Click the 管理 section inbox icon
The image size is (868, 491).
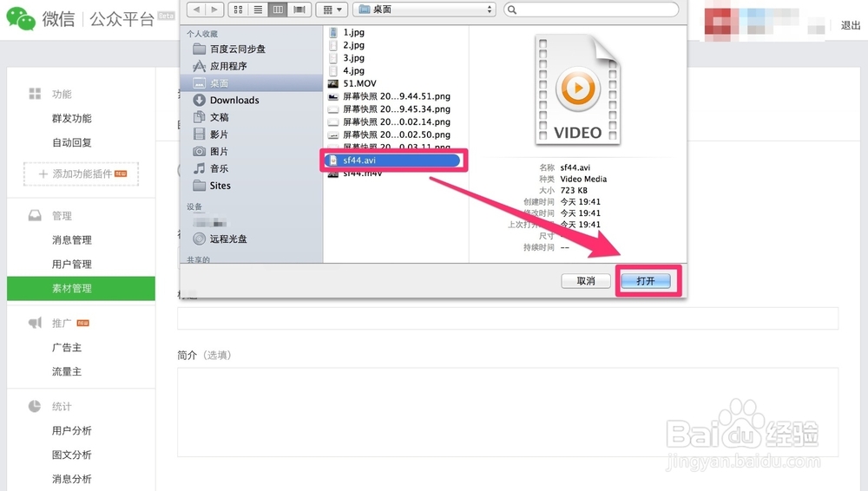(x=35, y=215)
